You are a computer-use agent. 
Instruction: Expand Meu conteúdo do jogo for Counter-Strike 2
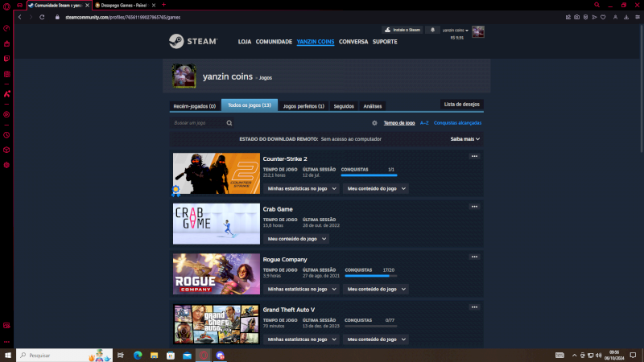[376, 188]
